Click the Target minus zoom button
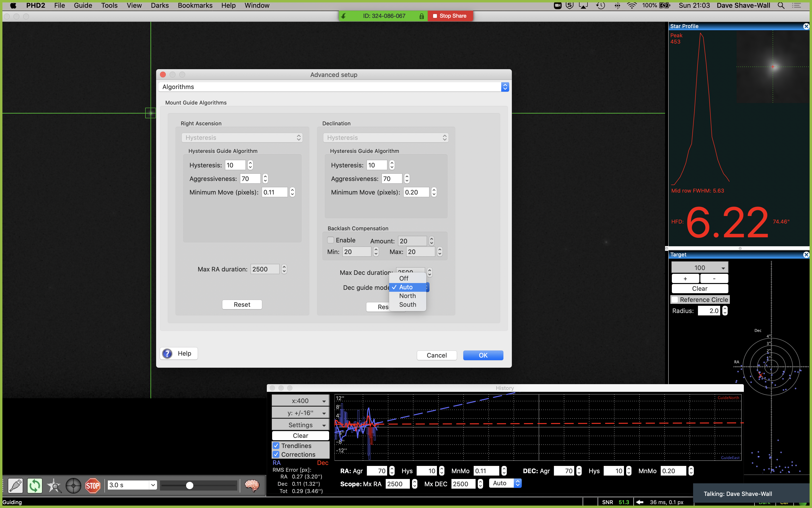This screenshot has height=508, width=812. tap(714, 278)
